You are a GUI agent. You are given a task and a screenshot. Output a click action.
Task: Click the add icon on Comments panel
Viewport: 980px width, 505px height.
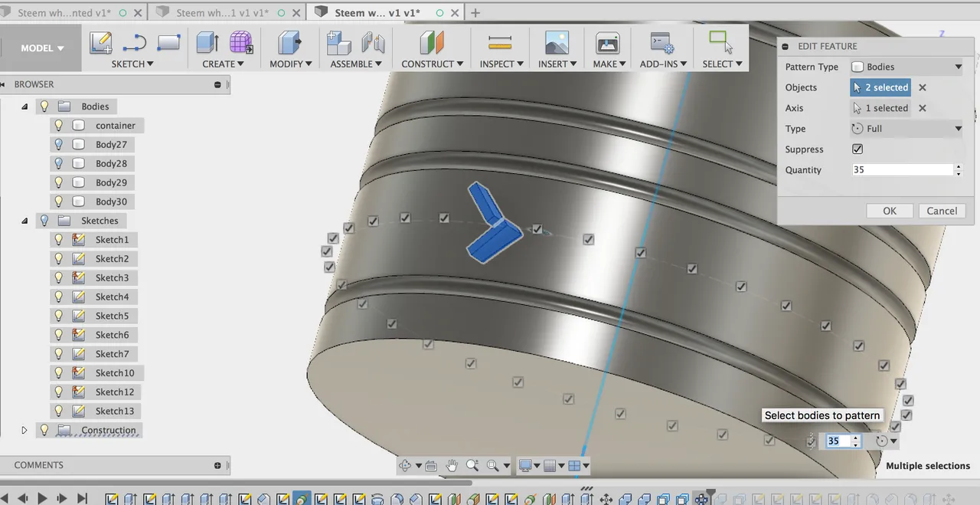click(218, 465)
